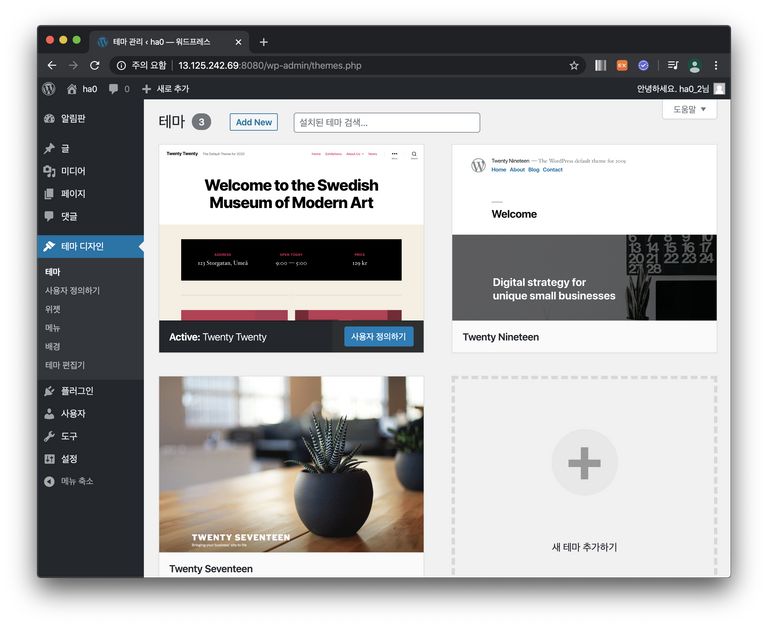The height and width of the screenshot is (627, 768).
Task: Open 도구 wrench icon
Action: click(49, 436)
